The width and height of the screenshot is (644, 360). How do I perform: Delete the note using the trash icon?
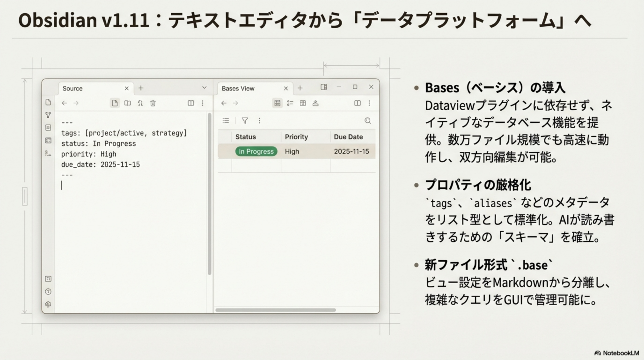(153, 103)
